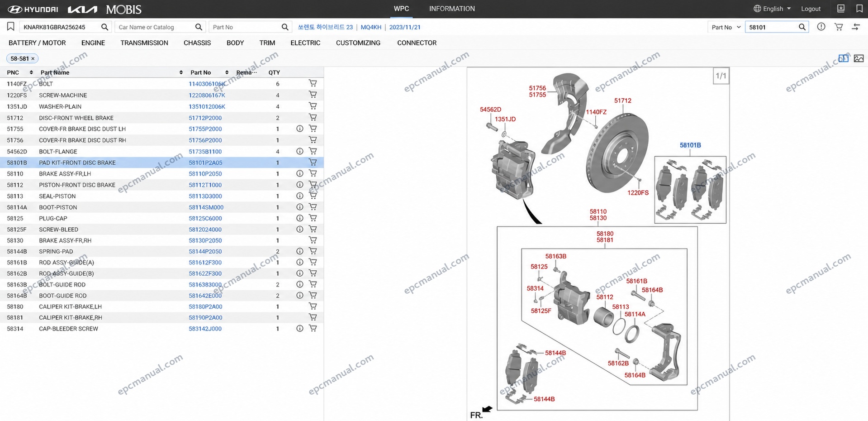Viewport: 868px width, 421px height.
Task: Search 58101 using right magnifier icon
Action: [x=802, y=27]
